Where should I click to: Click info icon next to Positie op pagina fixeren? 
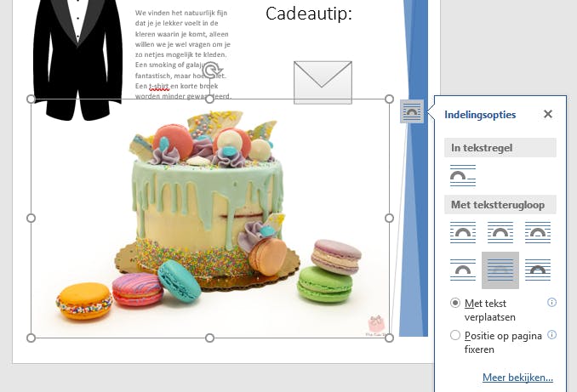(551, 335)
